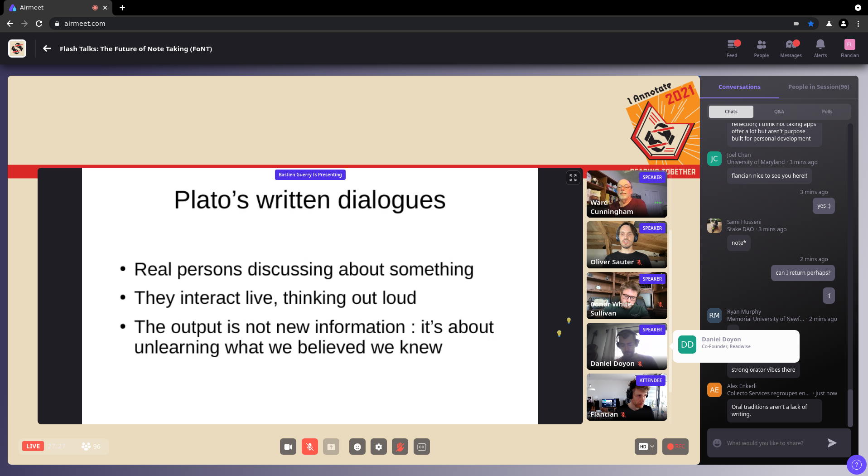
Task: Bookmark page with the star icon
Action: tap(811, 24)
